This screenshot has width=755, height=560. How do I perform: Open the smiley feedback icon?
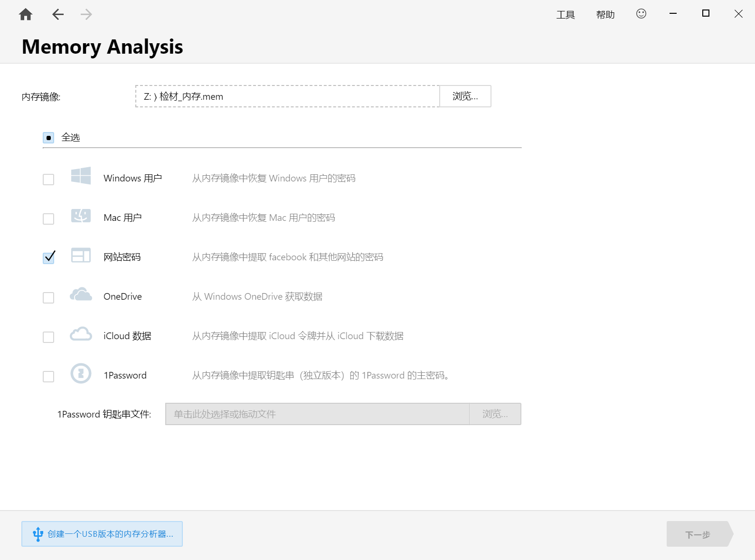point(641,14)
